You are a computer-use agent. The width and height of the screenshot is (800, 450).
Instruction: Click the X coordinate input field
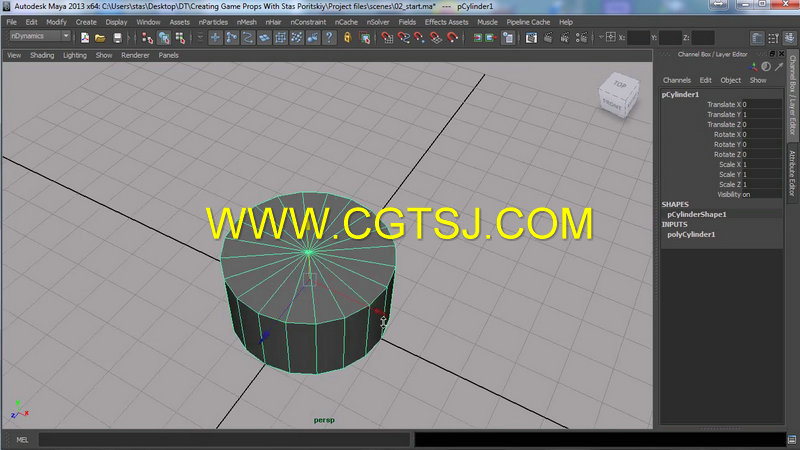[x=638, y=38]
